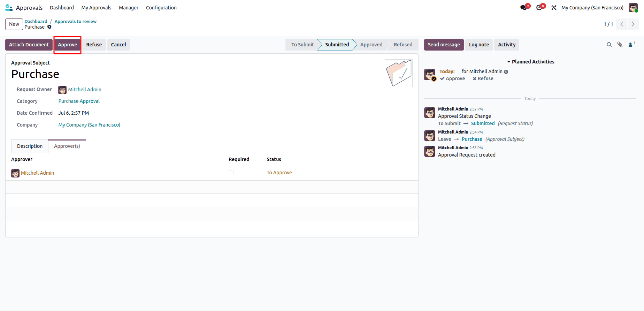Select the Submitted status stage

337,45
